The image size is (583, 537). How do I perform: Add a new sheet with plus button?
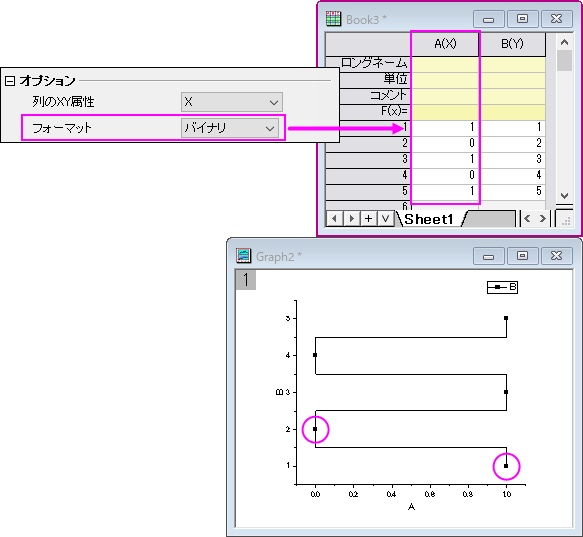(368, 219)
